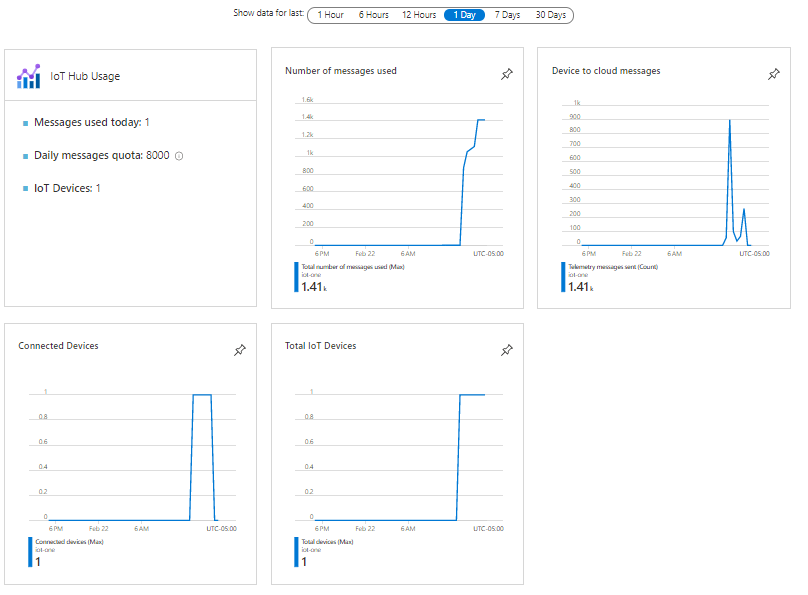Switch time range to 30 Days

click(x=551, y=15)
